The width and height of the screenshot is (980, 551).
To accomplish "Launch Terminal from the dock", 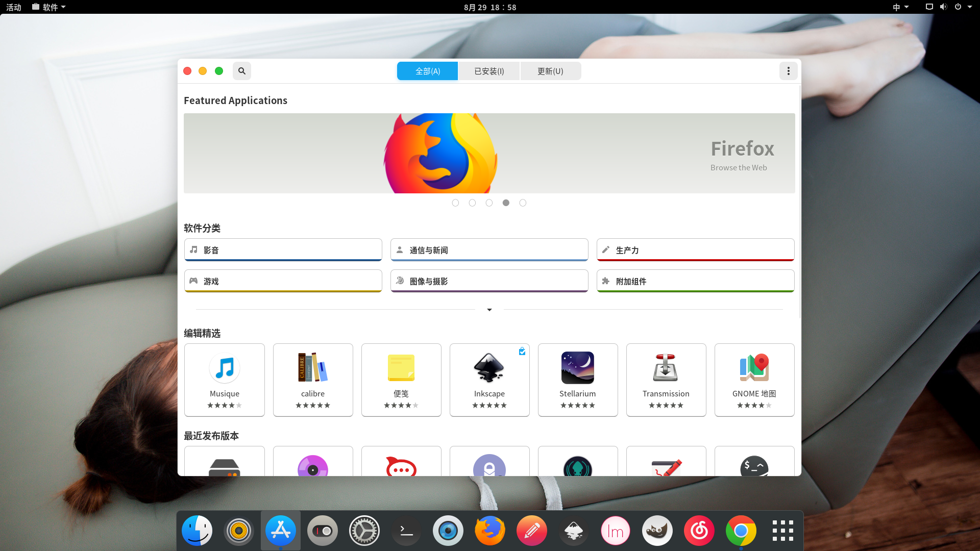I will click(406, 531).
